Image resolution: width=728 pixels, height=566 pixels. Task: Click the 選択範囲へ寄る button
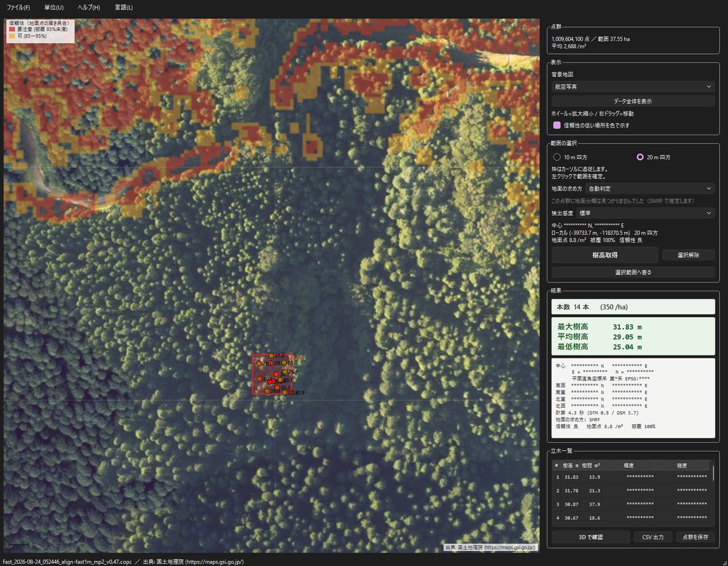coord(633,272)
